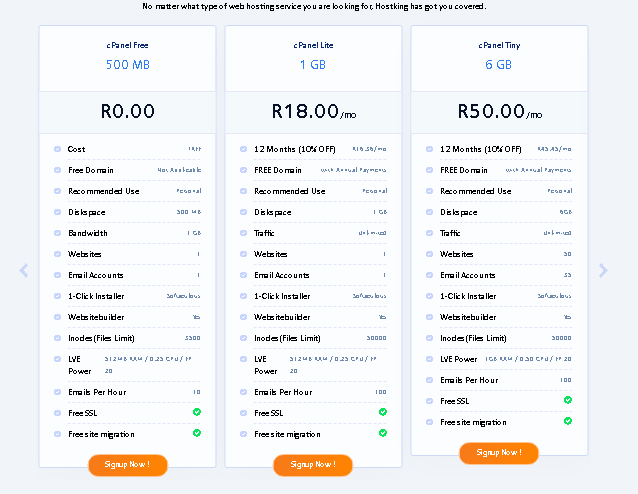Screen dimensions: 638x494
Task: Select the cPanel Lite plan title
Action: pos(313,45)
